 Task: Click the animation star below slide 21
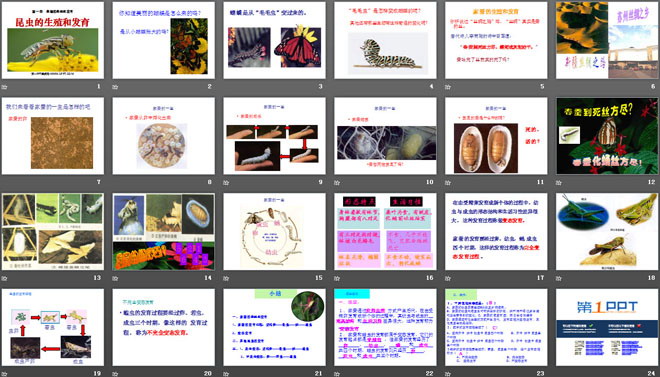click(226, 374)
